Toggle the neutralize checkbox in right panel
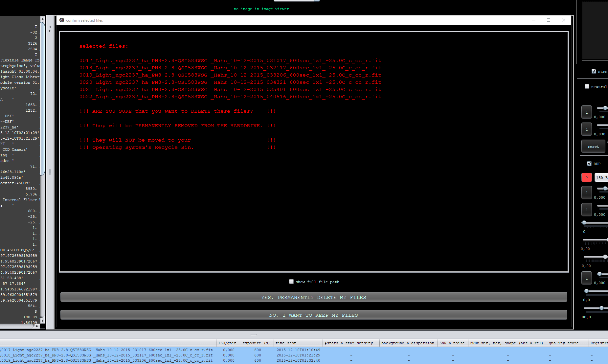The image size is (608, 364). click(587, 86)
